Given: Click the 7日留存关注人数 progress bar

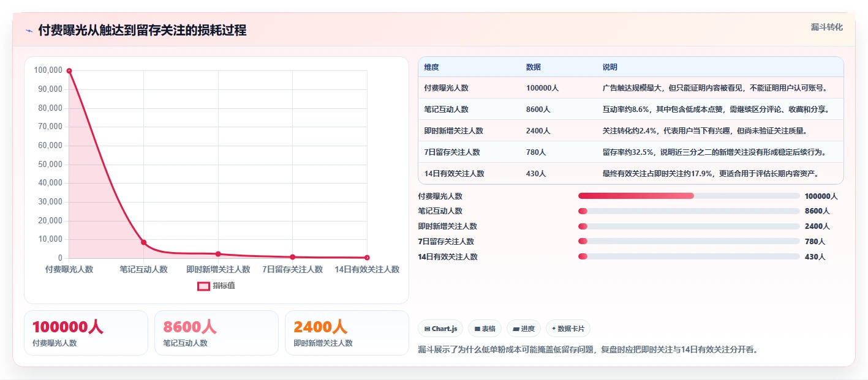Looking at the screenshot, I should 689,242.
